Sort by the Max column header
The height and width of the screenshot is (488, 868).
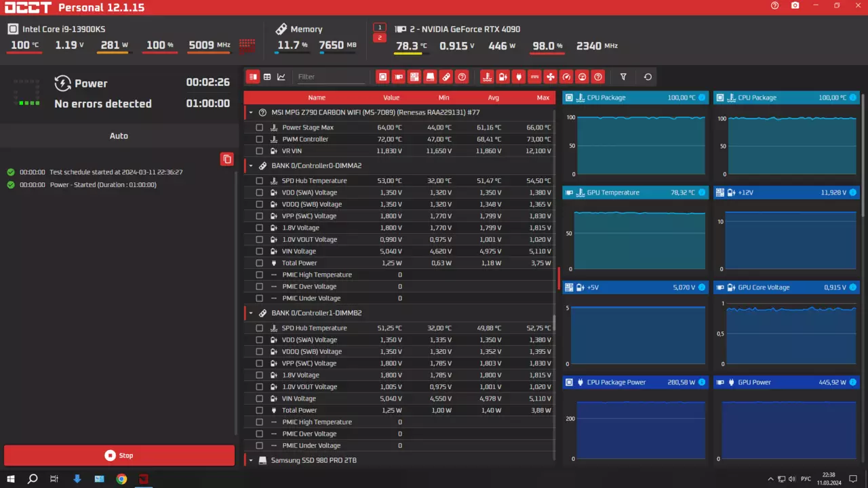pyautogui.click(x=542, y=98)
